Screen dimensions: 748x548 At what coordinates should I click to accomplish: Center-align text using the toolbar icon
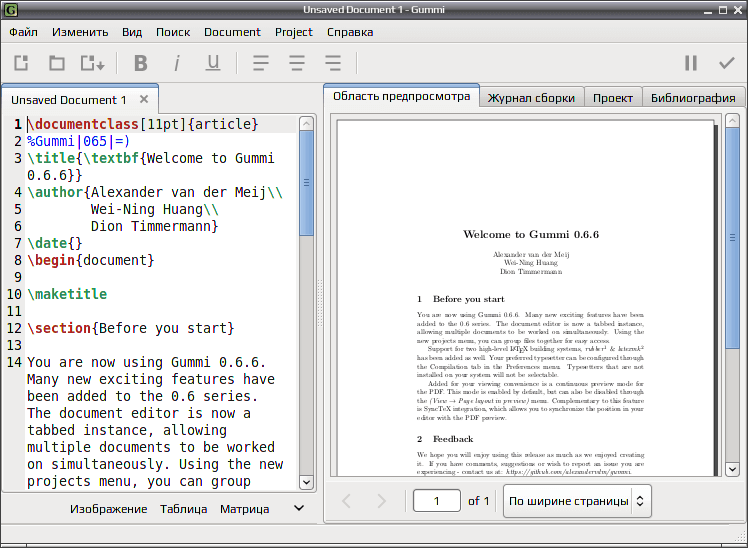click(297, 63)
